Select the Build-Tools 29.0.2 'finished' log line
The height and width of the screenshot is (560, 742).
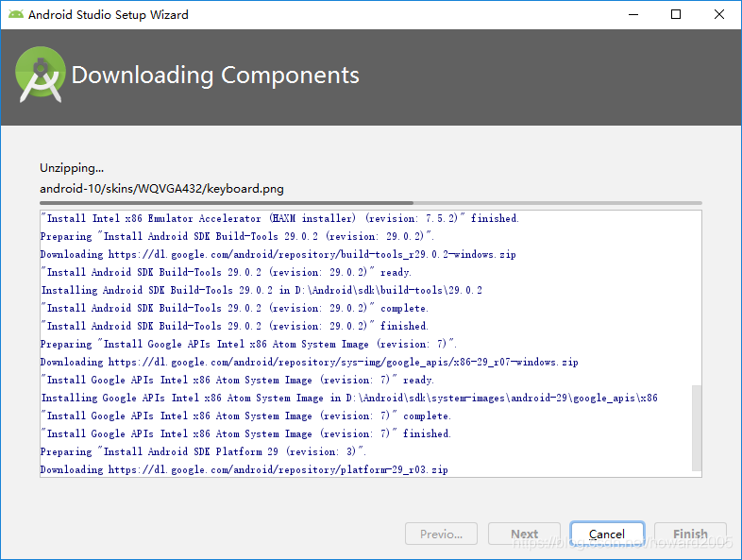(235, 326)
